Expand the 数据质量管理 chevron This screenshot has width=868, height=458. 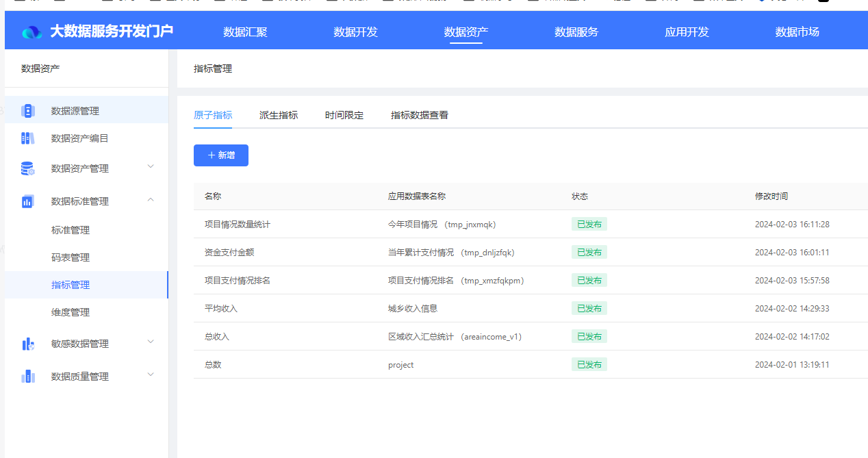(x=151, y=374)
